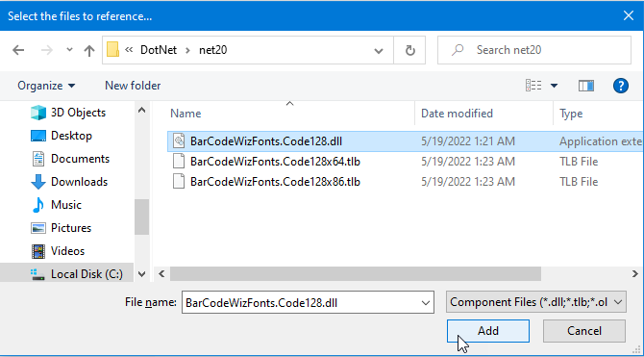Select BarCodeWizFonts.Code128x64.tlb file
The image size is (644, 357).
[x=275, y=162]
